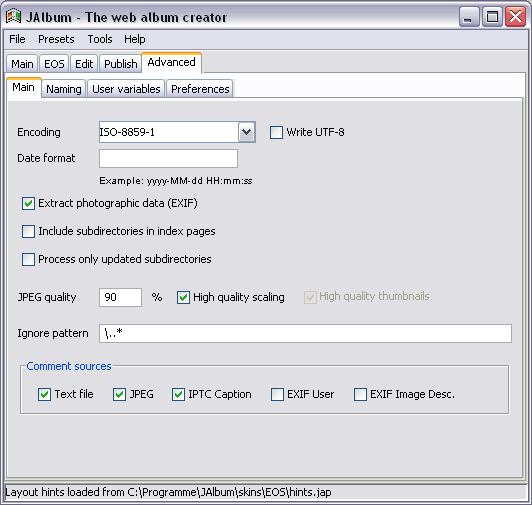
Task: Expand the Encoding dropdown arrow
Action: coord(247,132)
